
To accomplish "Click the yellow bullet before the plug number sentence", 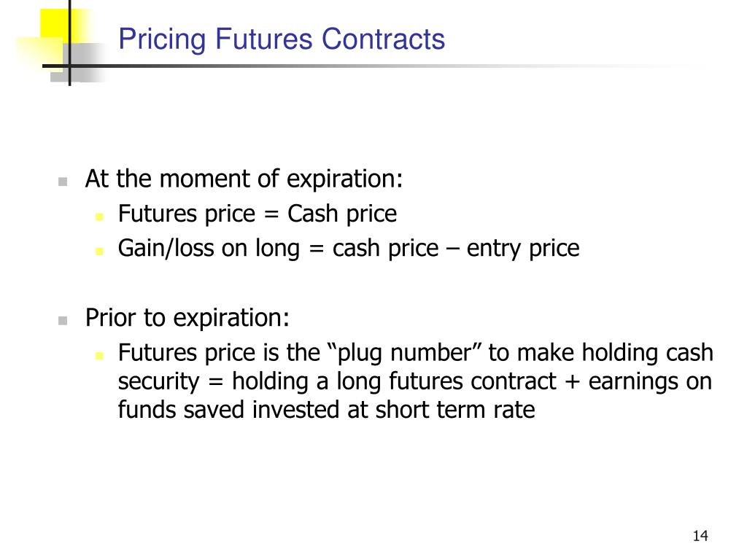I will (99, 355).
